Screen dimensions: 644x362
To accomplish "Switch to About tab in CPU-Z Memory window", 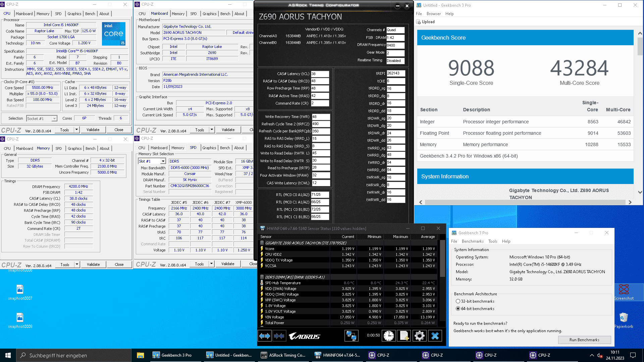I will [104, 148].
